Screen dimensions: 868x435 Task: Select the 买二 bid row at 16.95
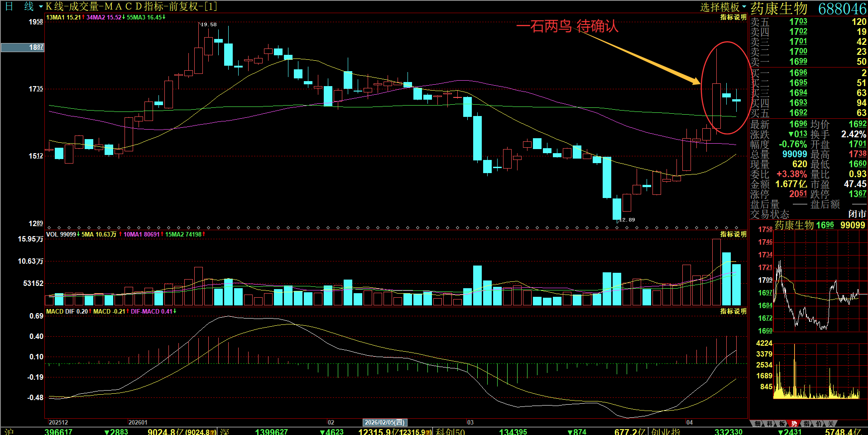click(808, 83)
